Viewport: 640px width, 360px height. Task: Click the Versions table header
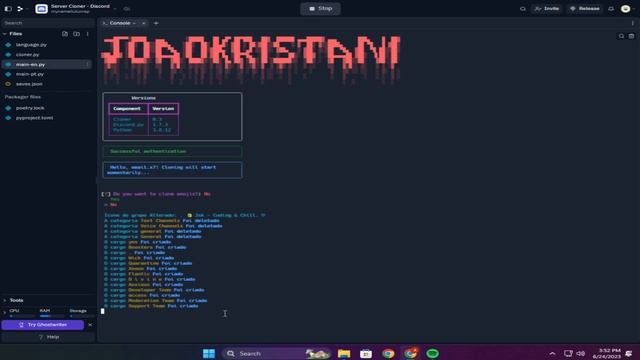tap(143, 98)
